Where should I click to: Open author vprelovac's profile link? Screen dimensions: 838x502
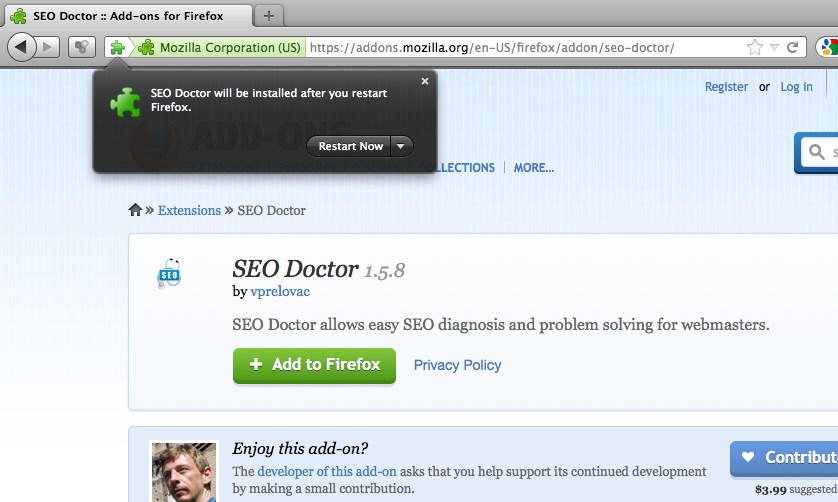click(280, 291)
